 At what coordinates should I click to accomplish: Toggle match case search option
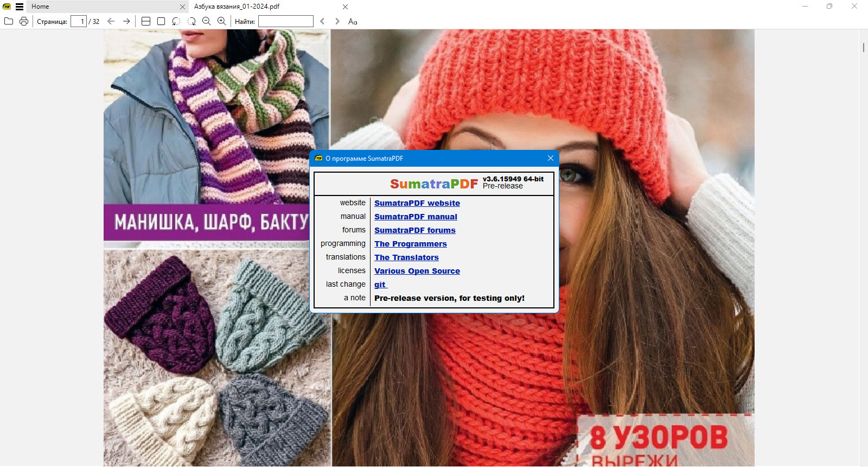[353, 21]
